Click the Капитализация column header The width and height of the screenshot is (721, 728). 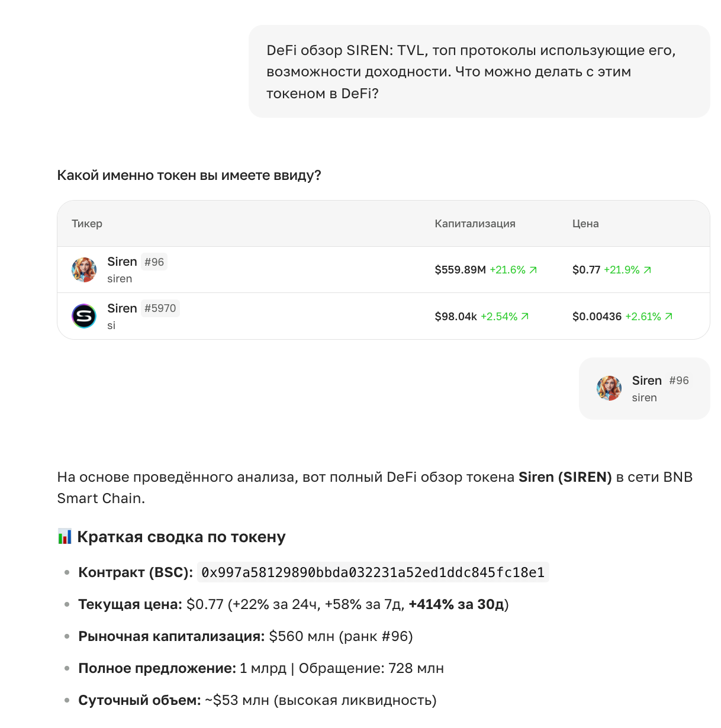click(x=475, y=223)
